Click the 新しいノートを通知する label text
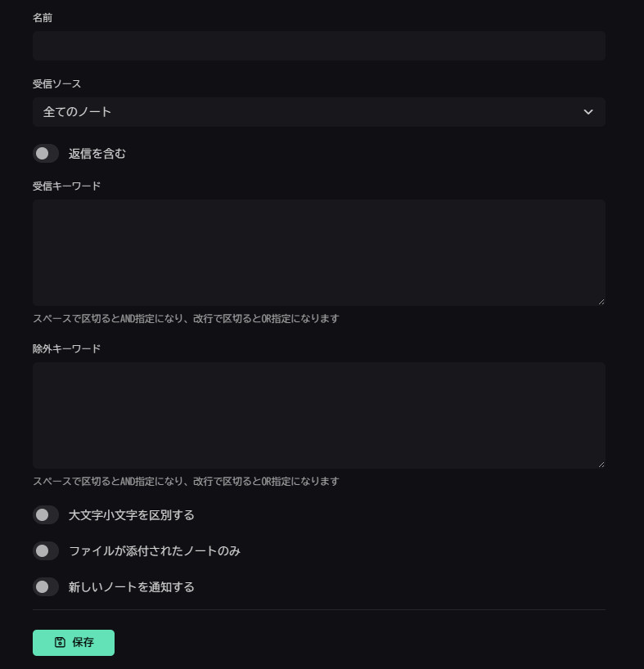Viewport: 644px width, 669px height. point(132,587)
